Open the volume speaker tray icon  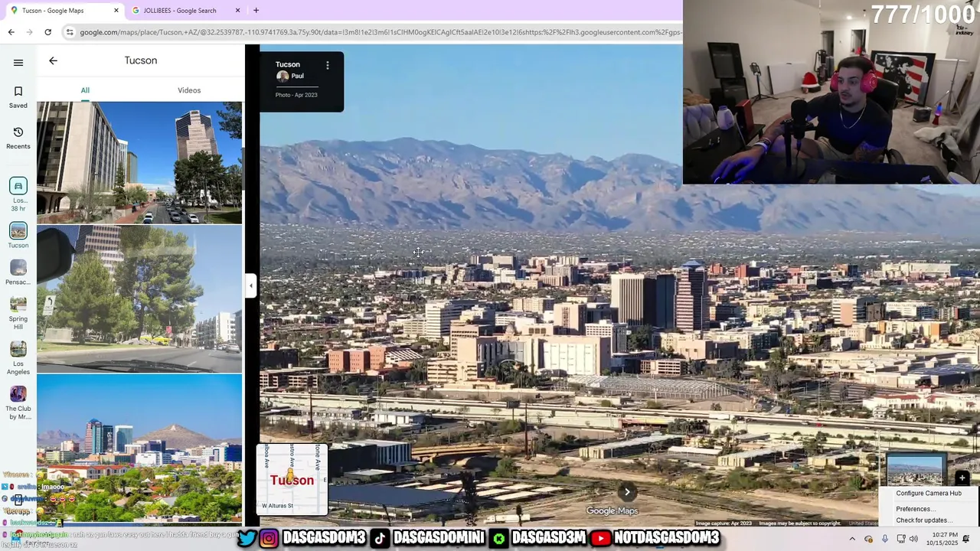point(913,539)
